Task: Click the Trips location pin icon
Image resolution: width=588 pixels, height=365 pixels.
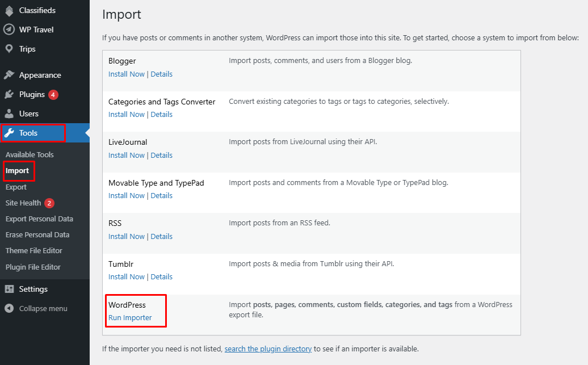Action: (9, 49)
